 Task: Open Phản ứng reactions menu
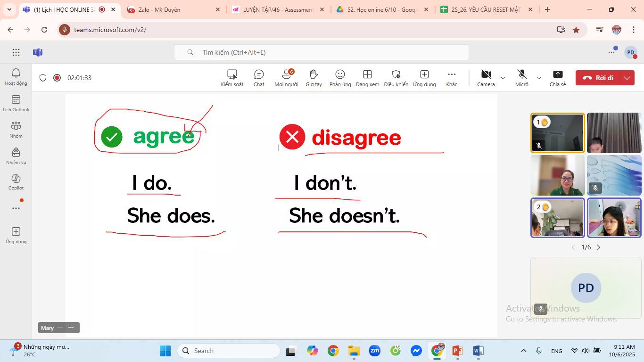(340, 78)
